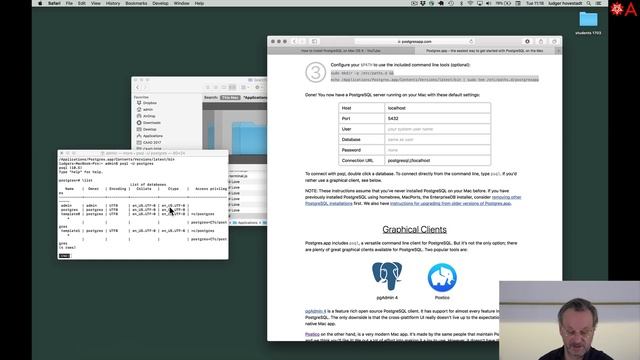The width and height of the screenshot is (640, 360).
Task: Open the Apple menu
Action: (40, 3)
